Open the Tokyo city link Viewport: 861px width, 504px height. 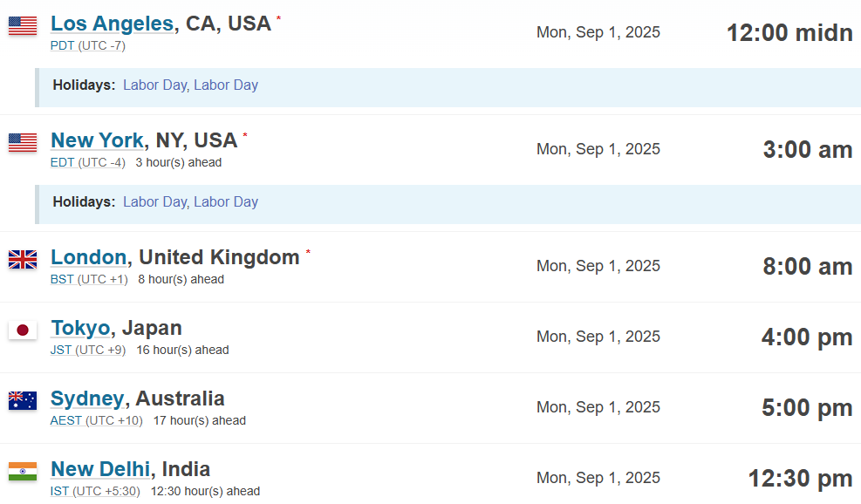point(81,329)
